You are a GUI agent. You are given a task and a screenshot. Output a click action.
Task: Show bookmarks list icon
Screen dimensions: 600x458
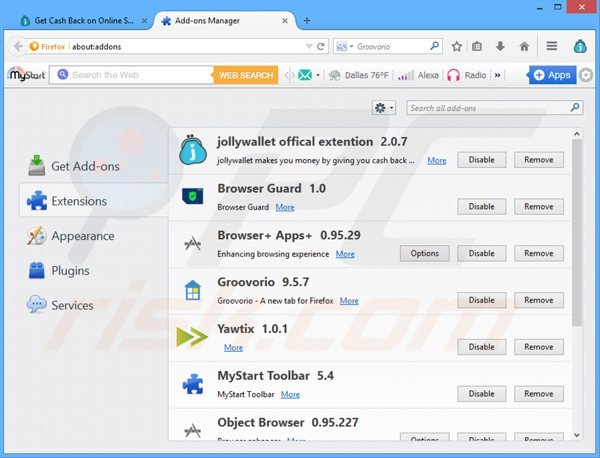477,46
